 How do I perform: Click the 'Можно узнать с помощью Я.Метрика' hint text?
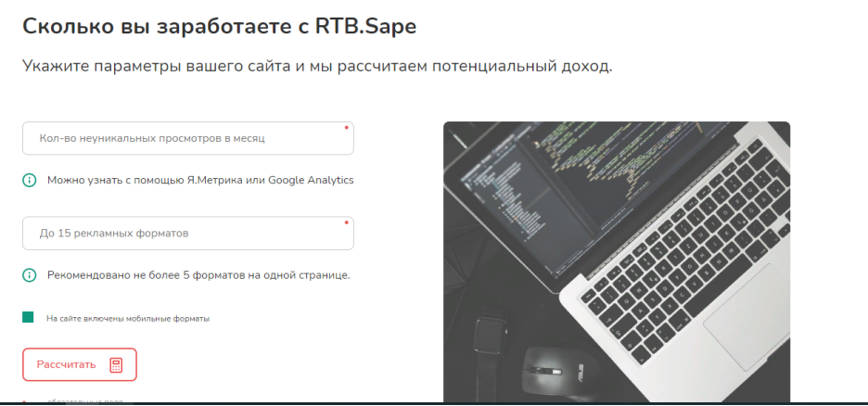(x=200, y=181)
